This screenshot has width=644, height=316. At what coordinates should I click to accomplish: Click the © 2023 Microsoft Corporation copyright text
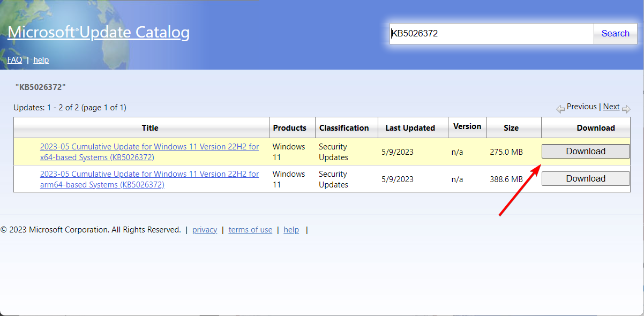[91, 230]
